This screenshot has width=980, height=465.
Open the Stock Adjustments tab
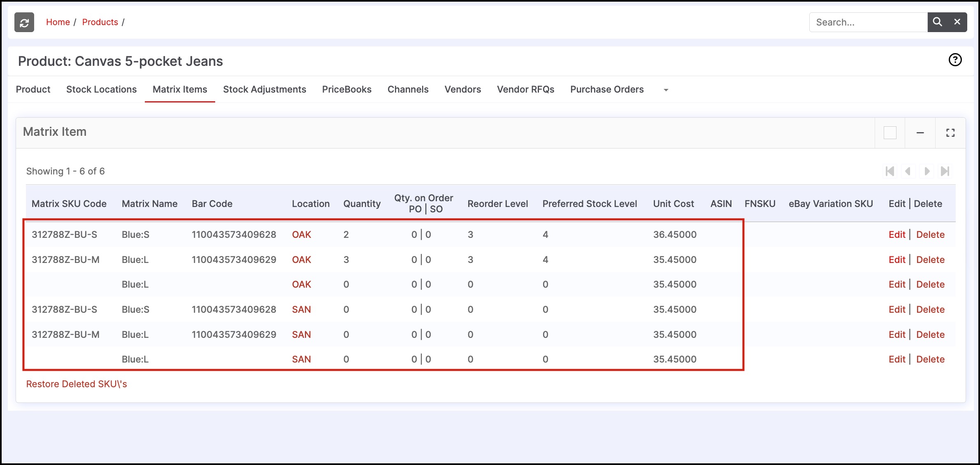265,89
